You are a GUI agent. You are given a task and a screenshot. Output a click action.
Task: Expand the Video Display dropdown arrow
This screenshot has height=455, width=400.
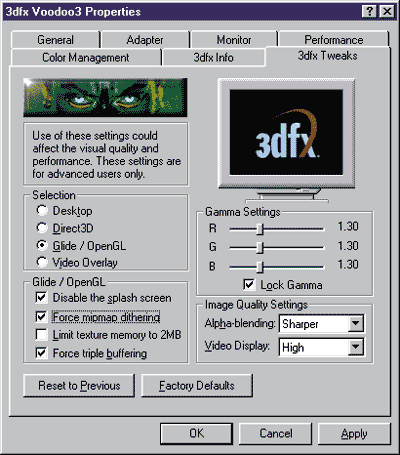(x=355, y=347)
